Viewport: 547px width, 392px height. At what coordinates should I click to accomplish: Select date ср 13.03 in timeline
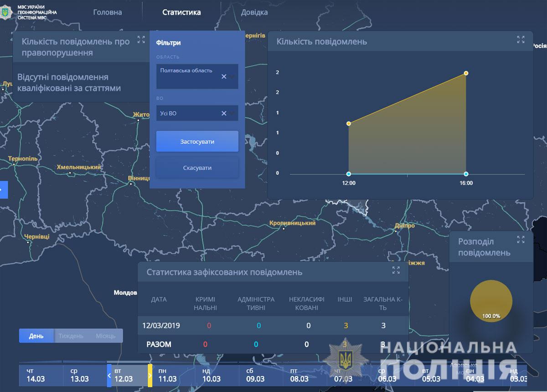tap(85, 376)
